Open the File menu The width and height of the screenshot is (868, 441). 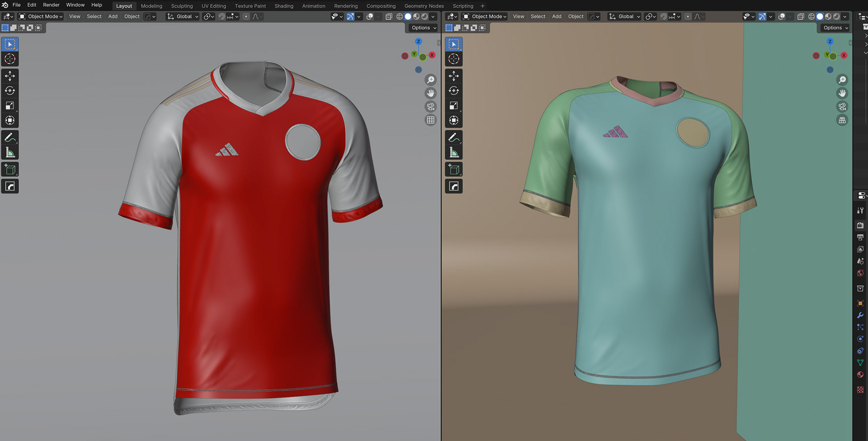tap(16, 5)
